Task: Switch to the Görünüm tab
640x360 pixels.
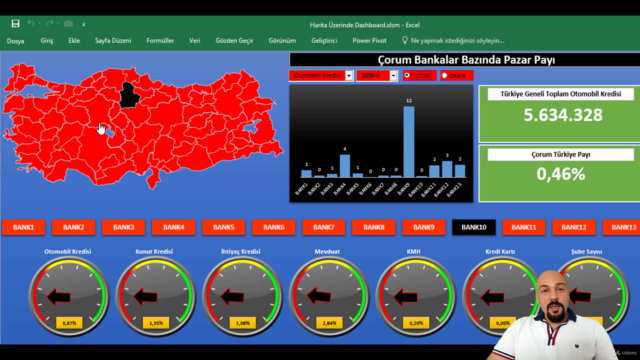Action: pos(282,41)
